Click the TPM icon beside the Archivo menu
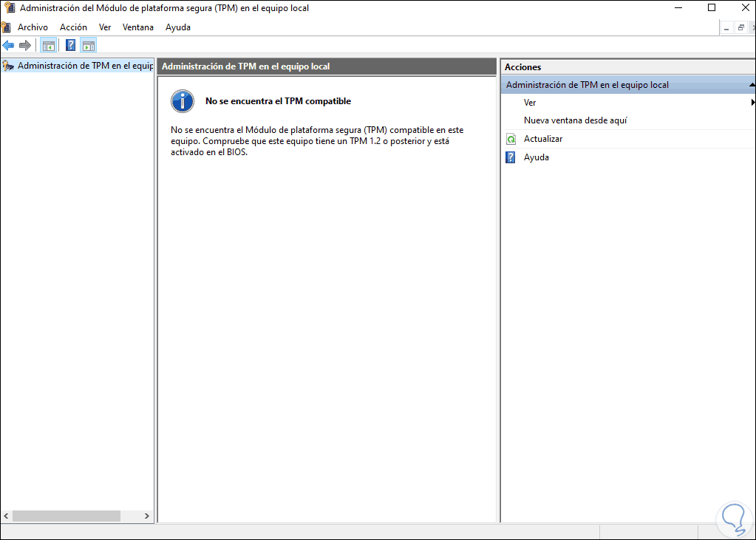Image resolution: width=756 pixels, height=540 pixels. point(6,27)
